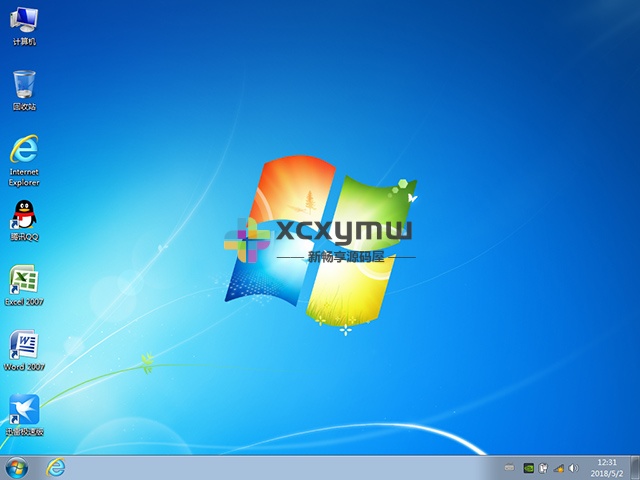Screen dimensions: 640x480
Task: Open the Action Center flag icon
Action: point(543,468)
